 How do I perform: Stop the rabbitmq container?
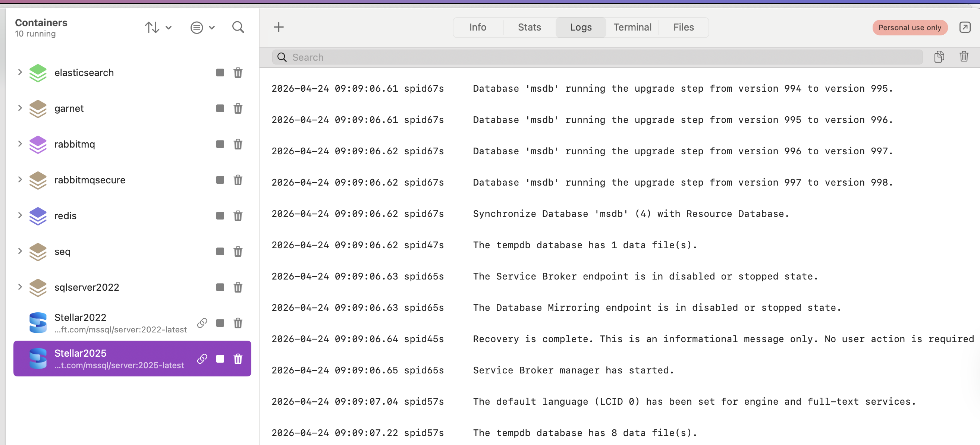(x=220, y=144)
